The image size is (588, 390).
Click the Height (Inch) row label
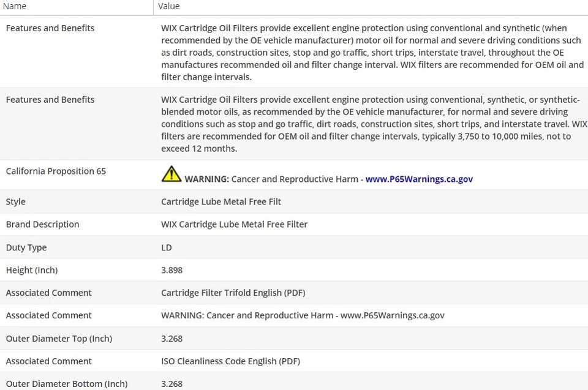tap(32, 271)
